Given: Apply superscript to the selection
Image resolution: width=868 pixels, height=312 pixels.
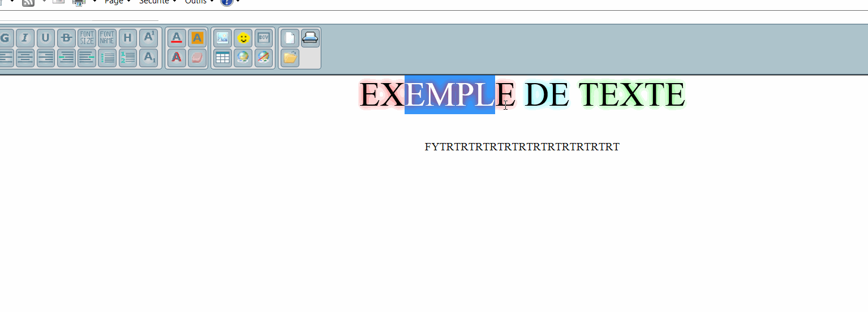Looking at the screenshot, I should pyautogui.click(x=148, y=38).
